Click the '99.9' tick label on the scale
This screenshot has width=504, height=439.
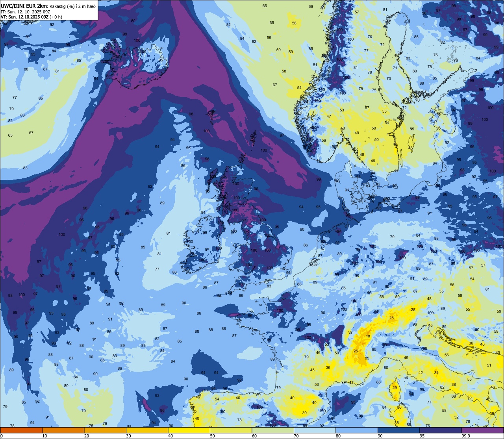pyautogui.click(x=466, y=436)
